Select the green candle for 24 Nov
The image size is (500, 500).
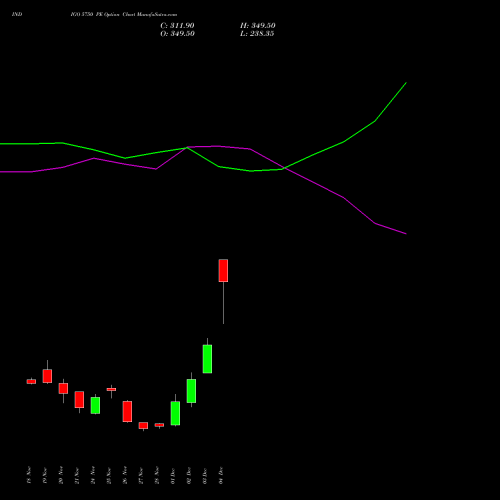point(95,405)
